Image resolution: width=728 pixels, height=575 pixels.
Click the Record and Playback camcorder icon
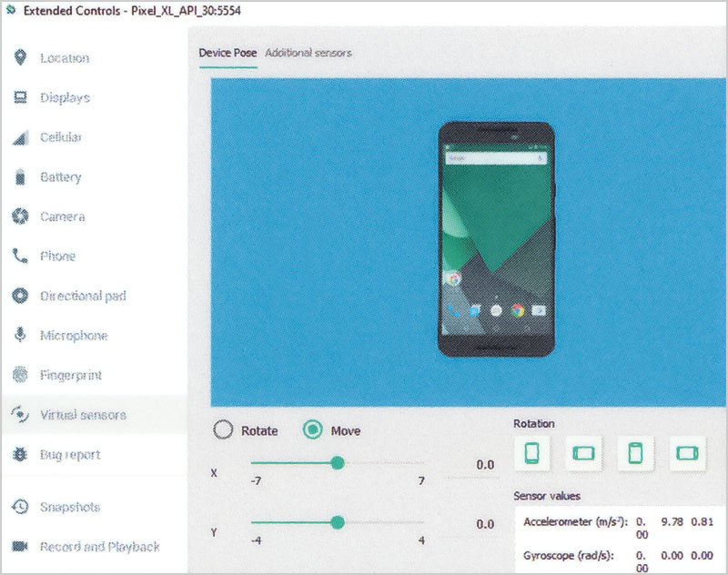click(20, 546)
